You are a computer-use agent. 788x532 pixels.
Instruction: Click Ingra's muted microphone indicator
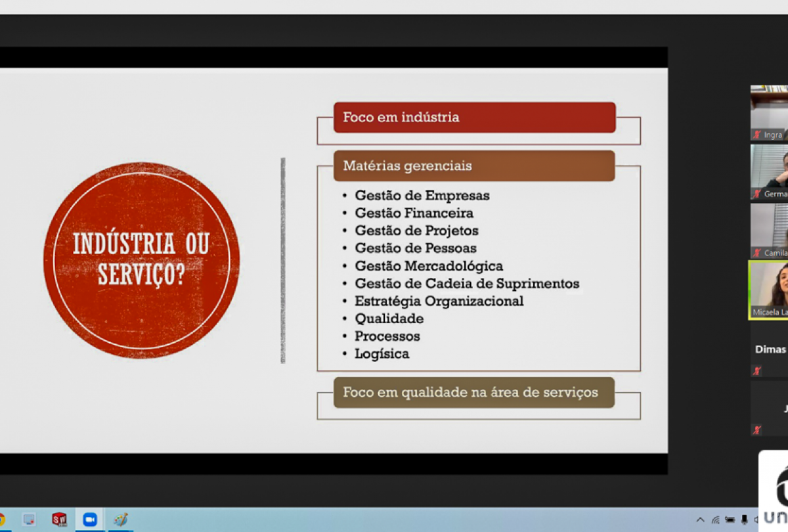[757, 135]
